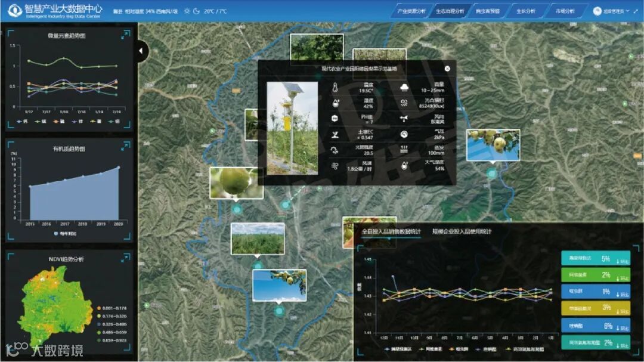
Task: Click teal map marker below the orchard thumbnail
Action: pyautogui.click(x=257, y=265)
